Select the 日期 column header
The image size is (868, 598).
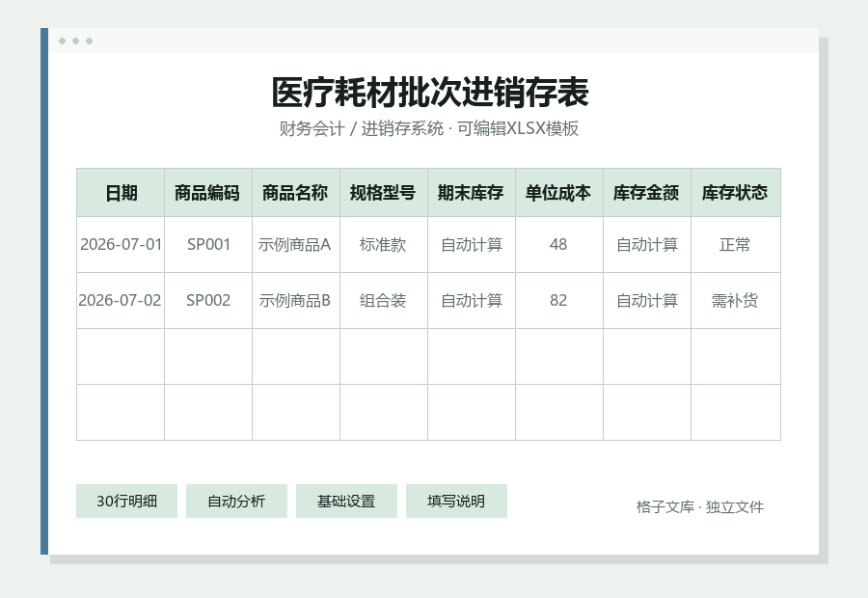pos(121,193)
